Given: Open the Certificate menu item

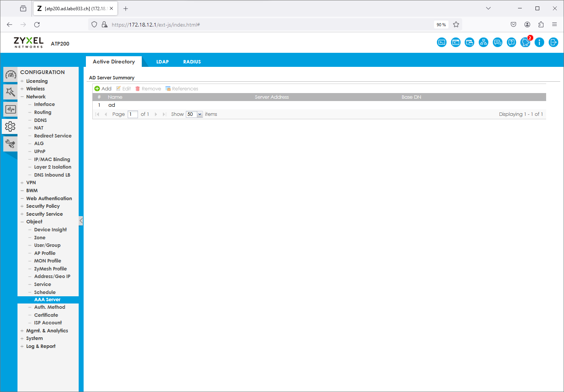Looking at the screenshot, I should [46, 315].
